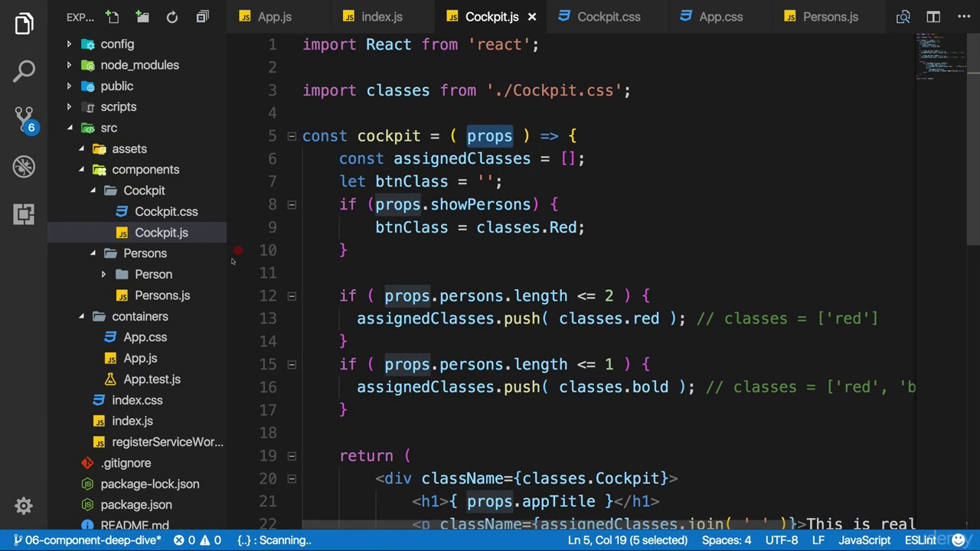Collapse all folders in the explorer
The width and height of the screenshot is (980, 551).
click(x=202, y=17)
